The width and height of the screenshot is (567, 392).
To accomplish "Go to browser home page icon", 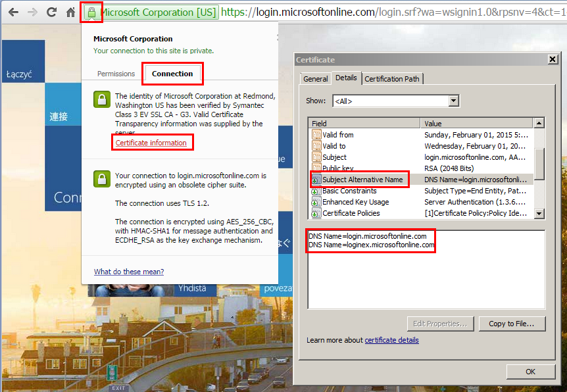I will [71, 12].
